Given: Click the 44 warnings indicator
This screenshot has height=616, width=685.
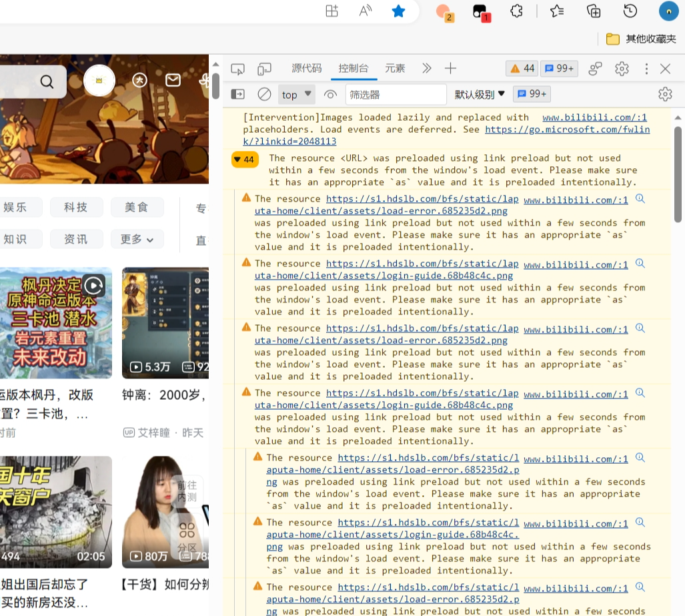Looking at the screenshot, I should [x=521, y=68].
